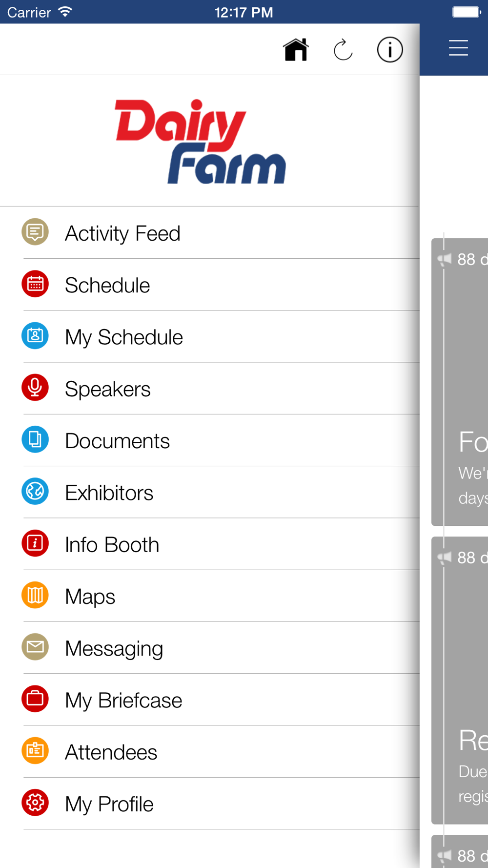
Task: Open the Info Booth entry
Action: [x=112, y=545]
